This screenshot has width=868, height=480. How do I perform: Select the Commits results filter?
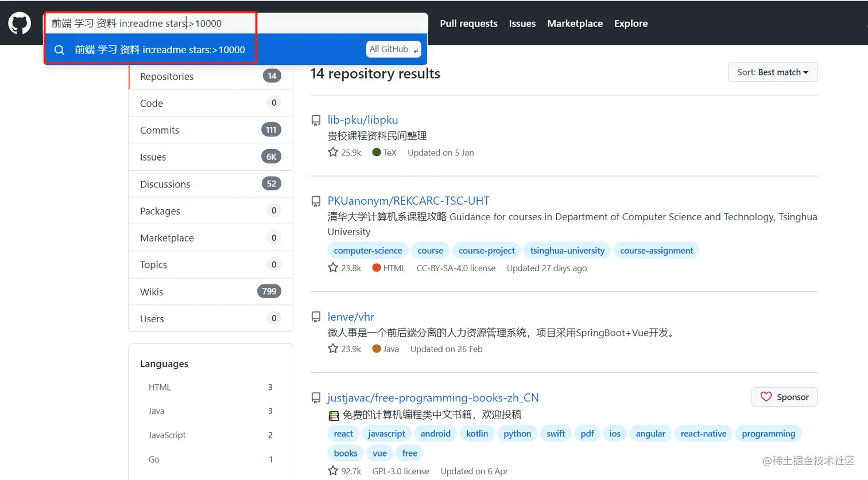(211, 130)
